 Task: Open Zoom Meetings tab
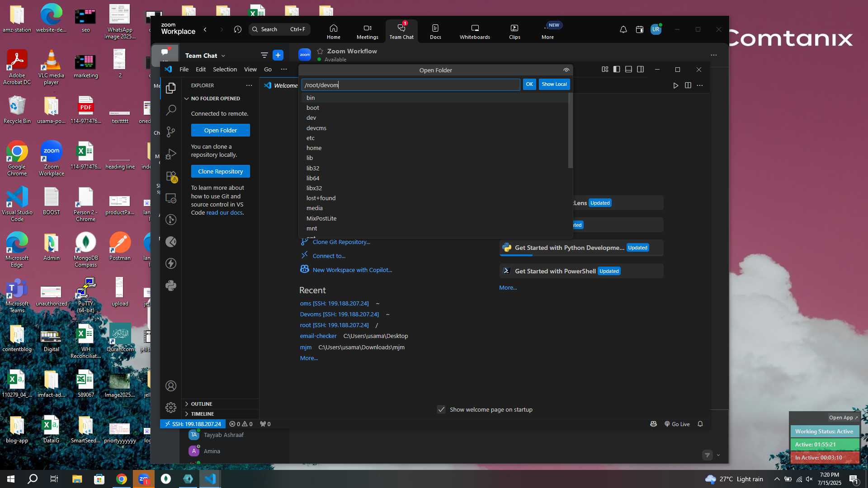point(367,32)
